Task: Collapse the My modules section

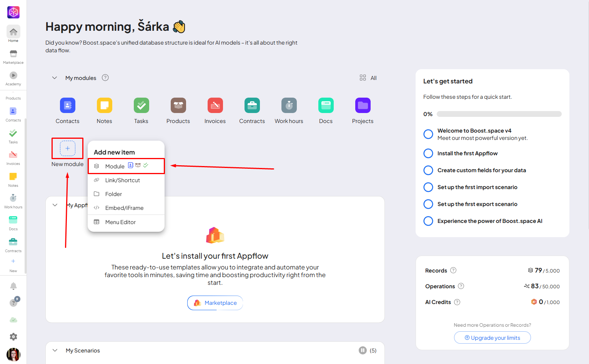Action: point(55,78)
